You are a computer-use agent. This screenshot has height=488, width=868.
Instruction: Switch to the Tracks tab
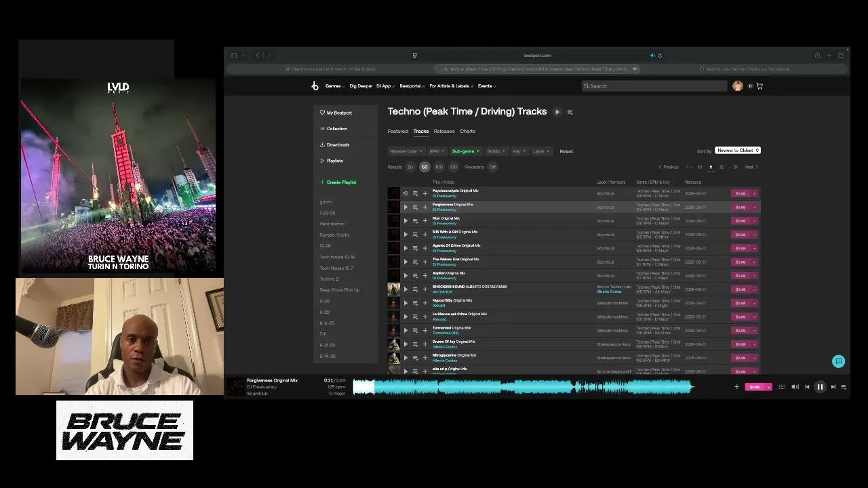421,131
